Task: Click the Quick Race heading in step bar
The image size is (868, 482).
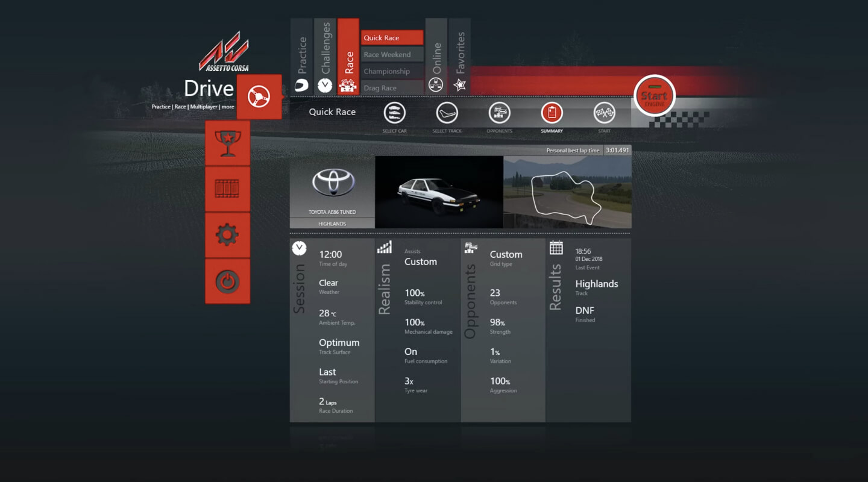Action: [x=332, y=112]
